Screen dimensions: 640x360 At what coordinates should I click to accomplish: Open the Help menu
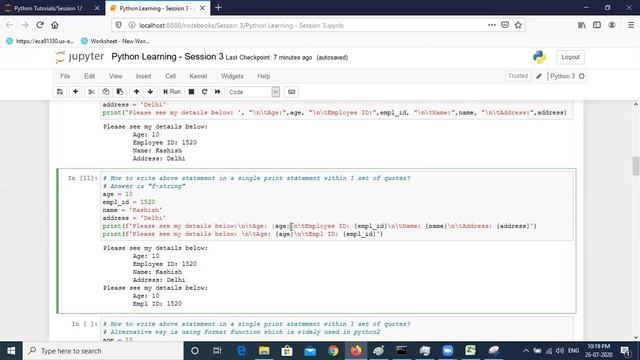point(264,76)
